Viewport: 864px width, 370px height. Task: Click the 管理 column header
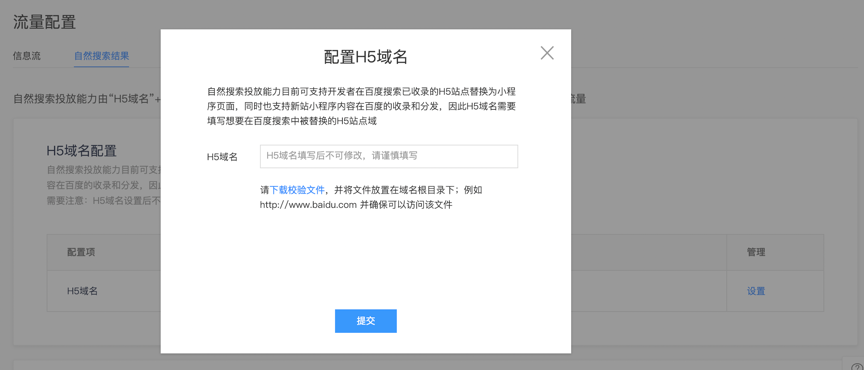point(755,252)
